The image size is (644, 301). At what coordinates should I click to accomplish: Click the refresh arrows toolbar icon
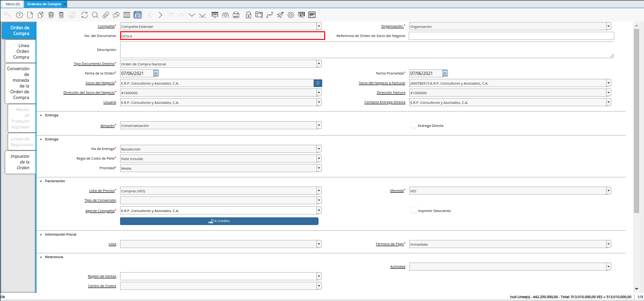(85, 15)
